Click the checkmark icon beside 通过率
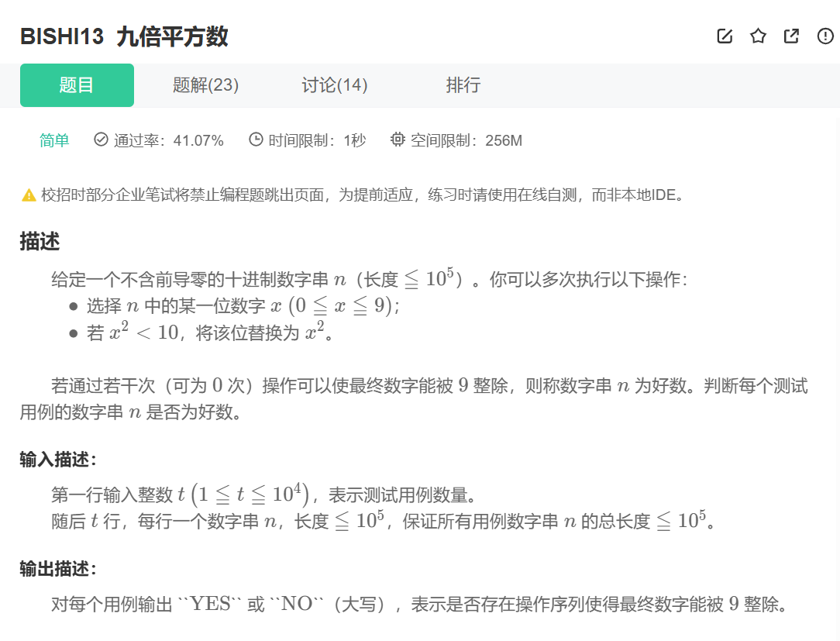 [101, 140]
